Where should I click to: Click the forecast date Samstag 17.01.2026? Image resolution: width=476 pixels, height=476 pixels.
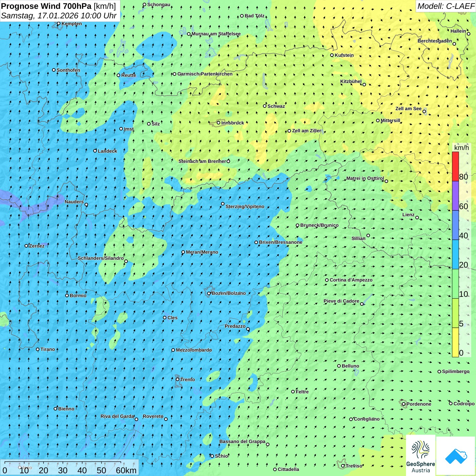click(x=58, y=16)
